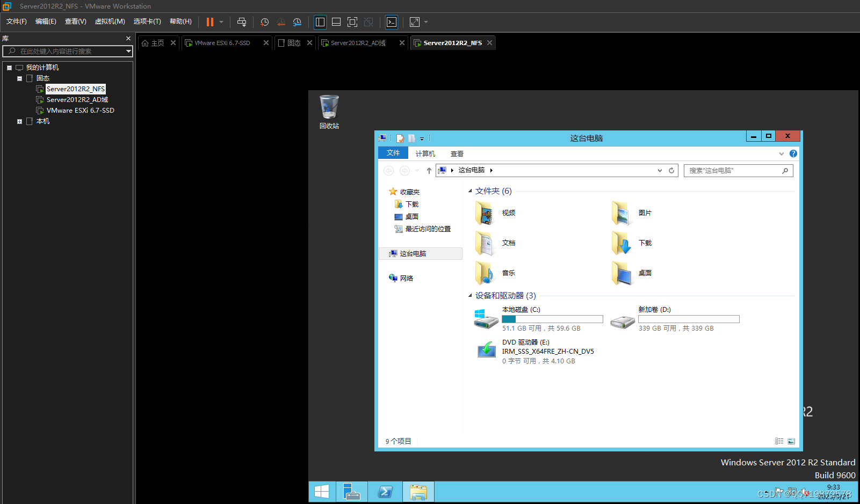This screenshot has width=860, height=504.
Task: Expand the library search dropdown
Action: [x=128, y=52]
